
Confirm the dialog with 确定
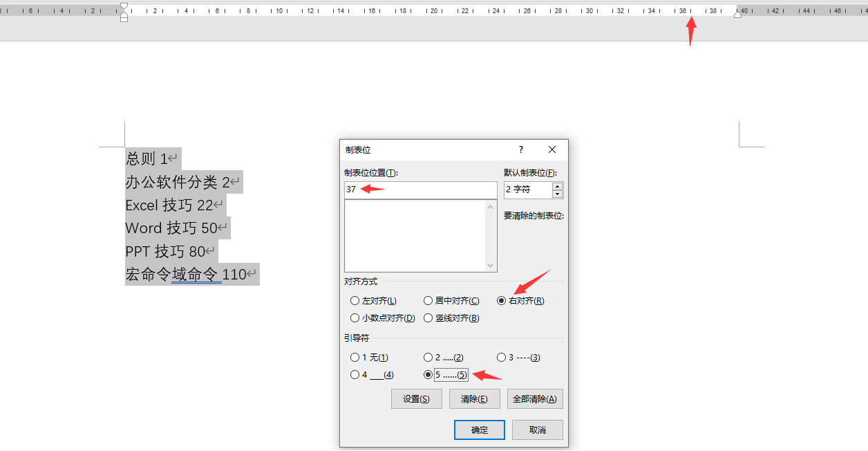(x=480, y=430)
